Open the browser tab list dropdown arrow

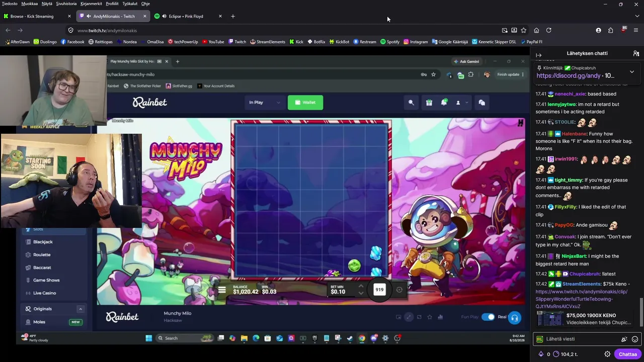[637, 16]
